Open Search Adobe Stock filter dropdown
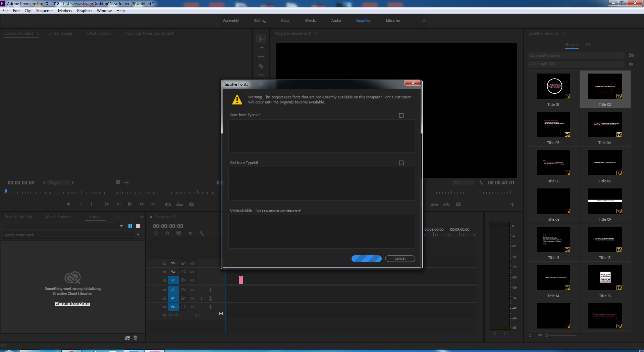This screenshot has width=644, height=352. click(x=138, y=235)
